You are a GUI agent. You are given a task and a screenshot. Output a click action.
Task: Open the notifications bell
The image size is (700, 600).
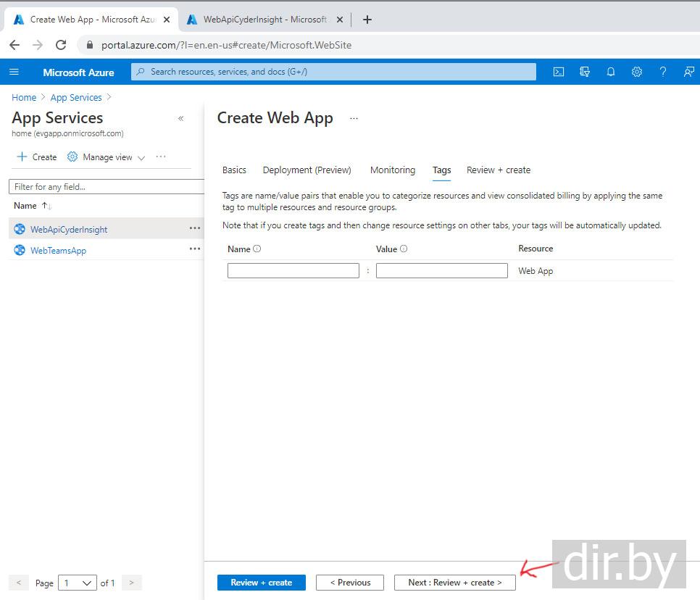coord(611,72)
